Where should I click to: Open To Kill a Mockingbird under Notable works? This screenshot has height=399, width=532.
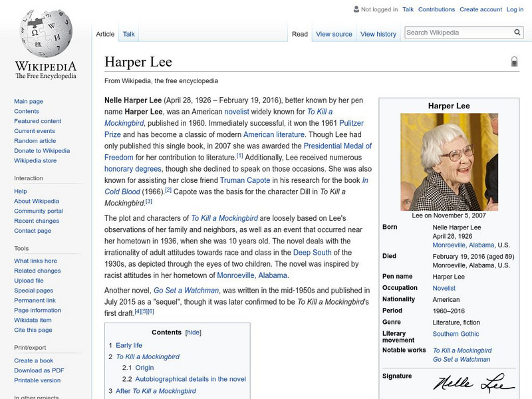point(462,351)
